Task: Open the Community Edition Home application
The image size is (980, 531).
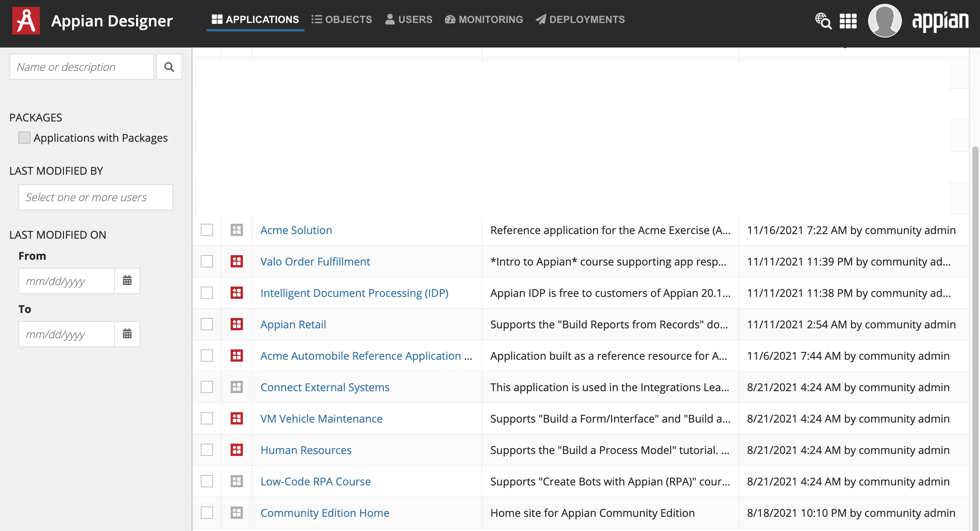Action: tap(325, 513)
